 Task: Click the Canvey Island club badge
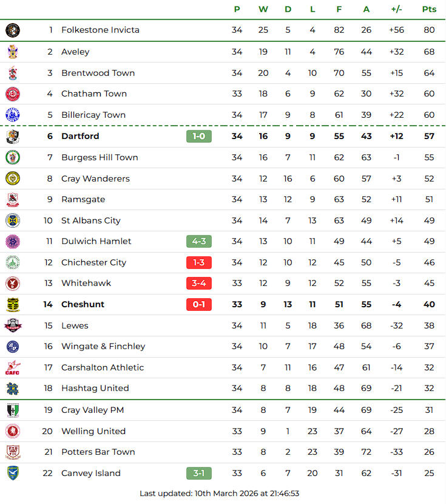pos(13,473)
